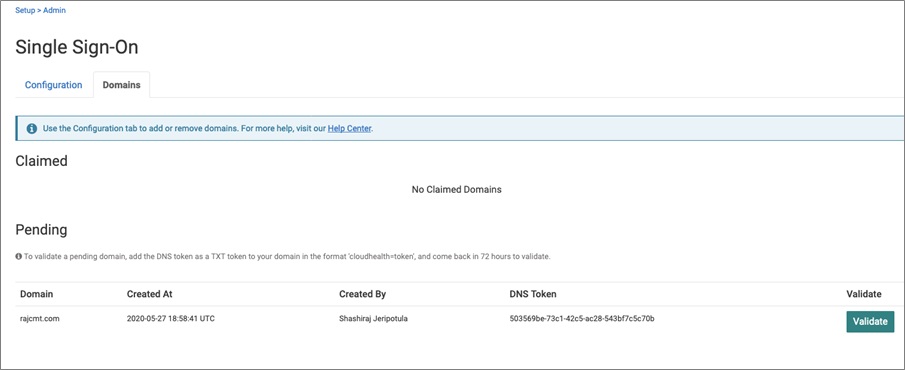Click the Validate button for rajcmt.com
The height and width of the screenshot is (370, 905).
tap(870, 322)
